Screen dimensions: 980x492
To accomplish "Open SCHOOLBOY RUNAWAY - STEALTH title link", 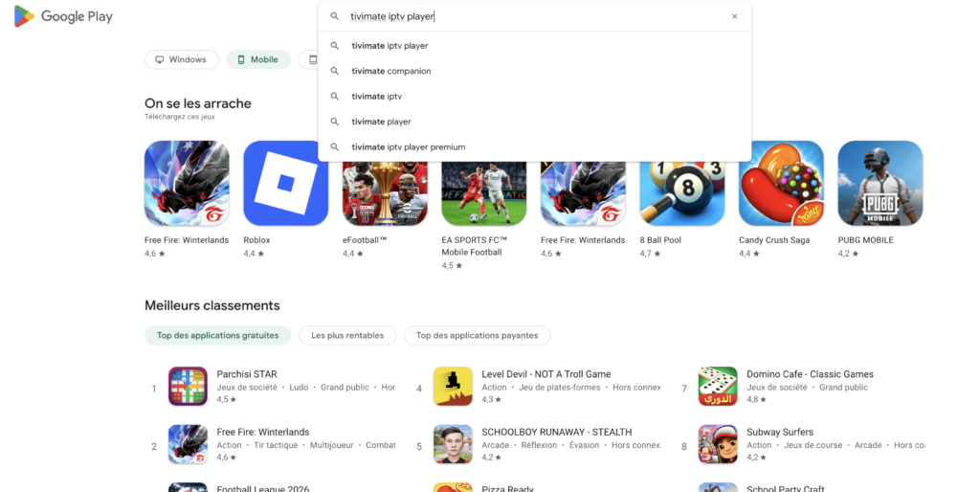I will click(x=556, y=432).
